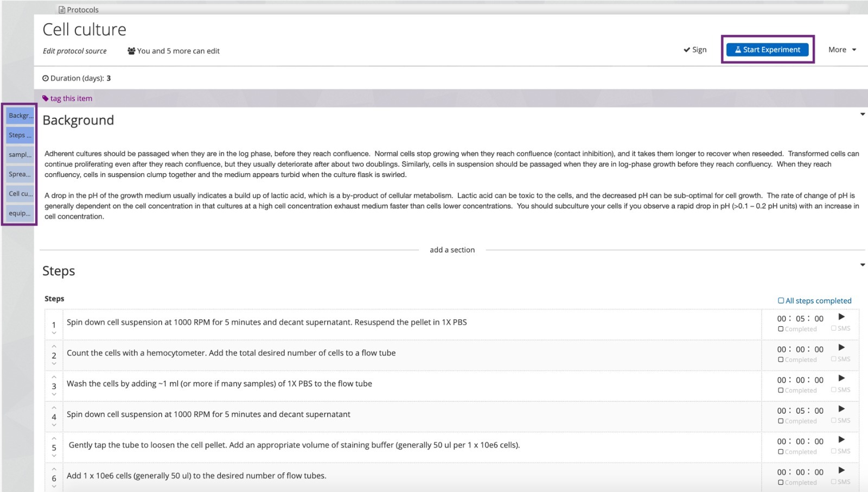Select the 'equip...' sidebar navigation item
This screenshot has width=868, height=492.
(20, 213)
